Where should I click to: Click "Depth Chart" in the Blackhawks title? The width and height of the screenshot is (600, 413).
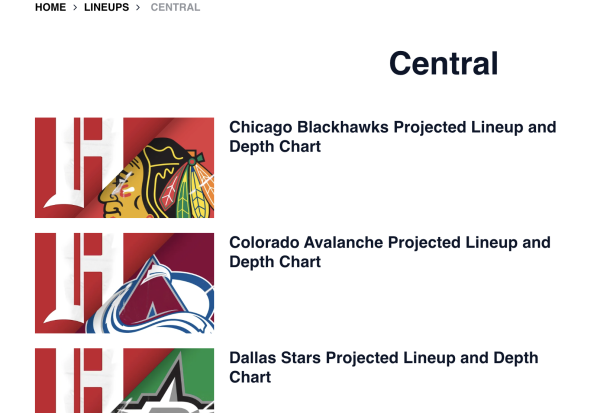click(x=275, y=147)
